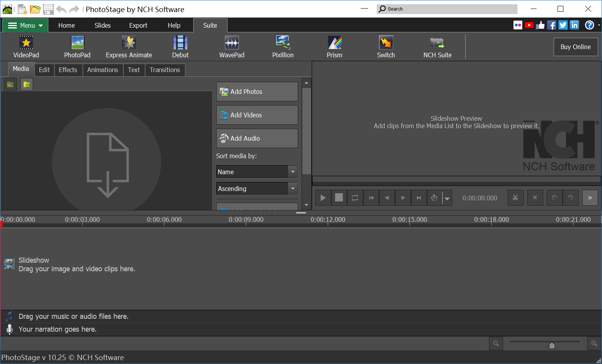Image resolution: width=602 pixels, height=364 pixels.
Task: Click the blue Help question mark icon
Action: [590, 25]
